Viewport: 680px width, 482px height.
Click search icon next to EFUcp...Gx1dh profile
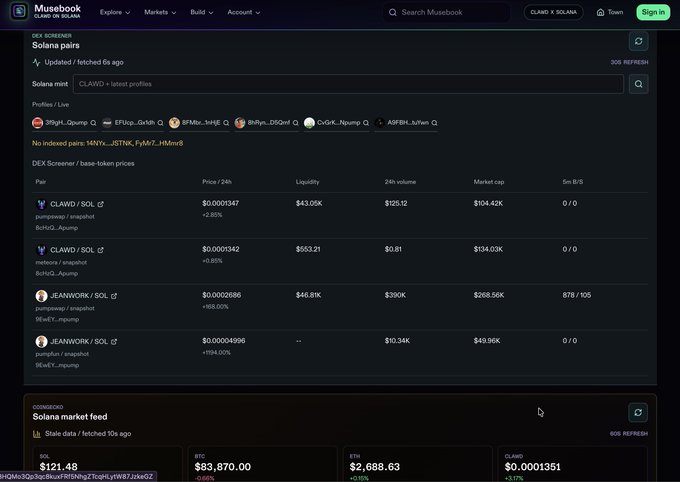(160, 123)
